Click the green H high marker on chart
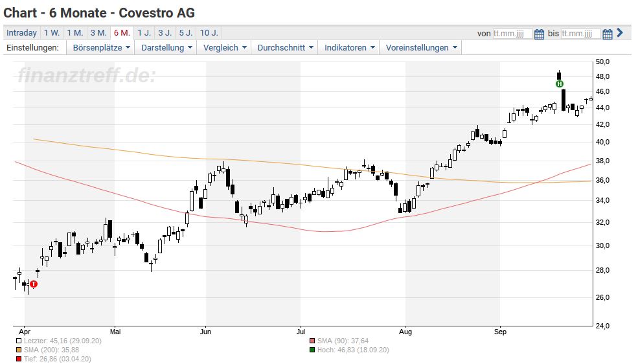Screen dimensions: 638x364 [560, 84]
